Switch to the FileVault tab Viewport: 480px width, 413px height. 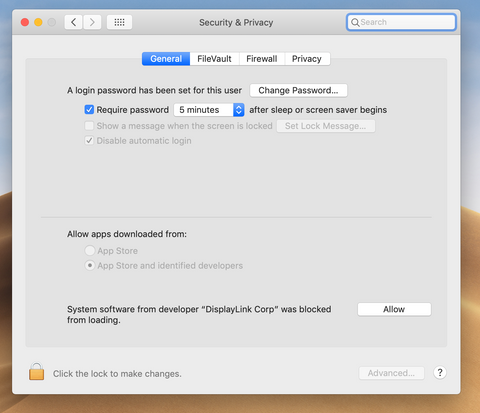(214, 59)
